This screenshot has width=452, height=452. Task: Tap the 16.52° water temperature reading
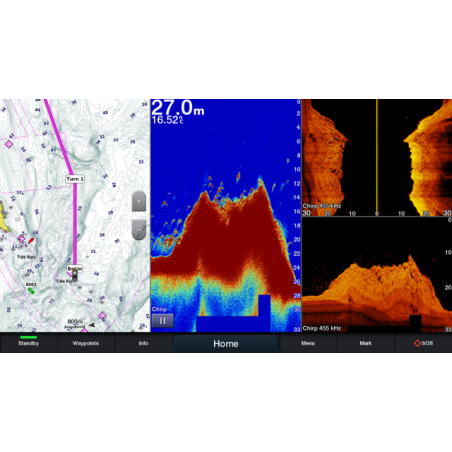tap(167, 120)
